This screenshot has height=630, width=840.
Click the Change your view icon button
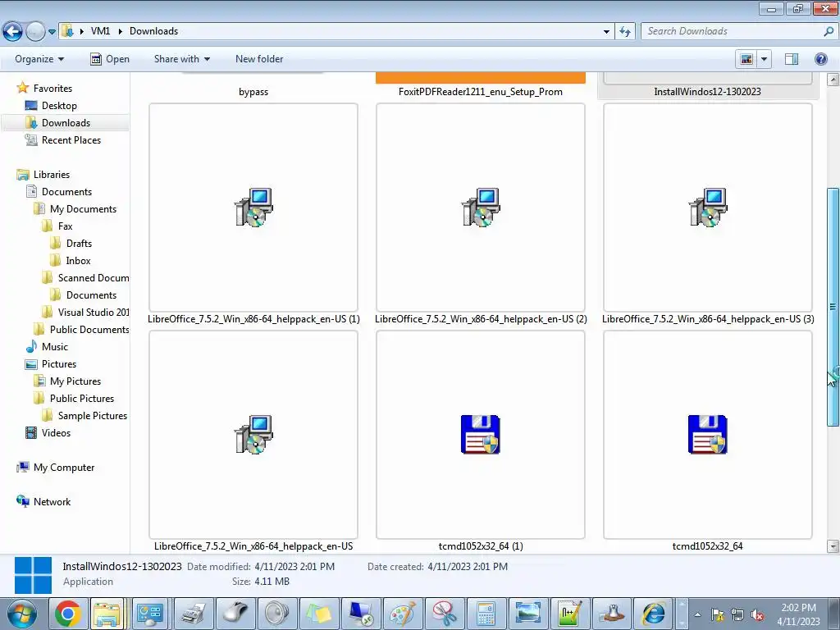[746, 59]
